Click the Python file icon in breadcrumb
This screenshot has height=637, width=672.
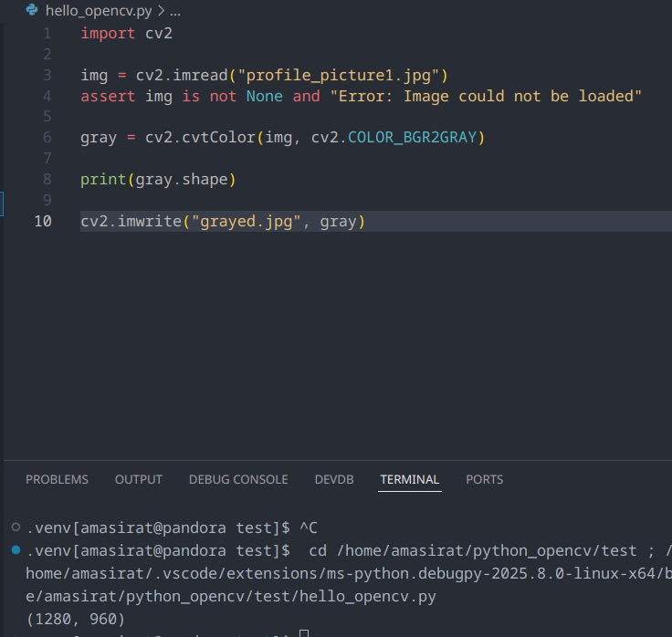tap(32, 11)
